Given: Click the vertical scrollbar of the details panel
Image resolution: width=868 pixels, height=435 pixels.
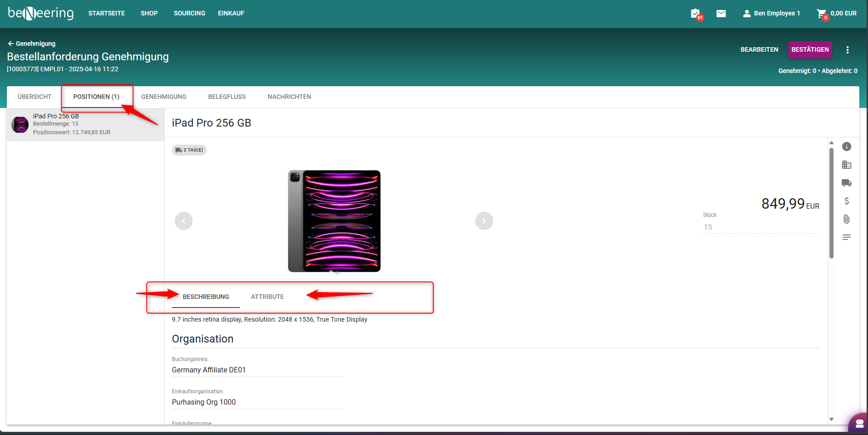Looking at the screenshot, I should coord(831,203).
